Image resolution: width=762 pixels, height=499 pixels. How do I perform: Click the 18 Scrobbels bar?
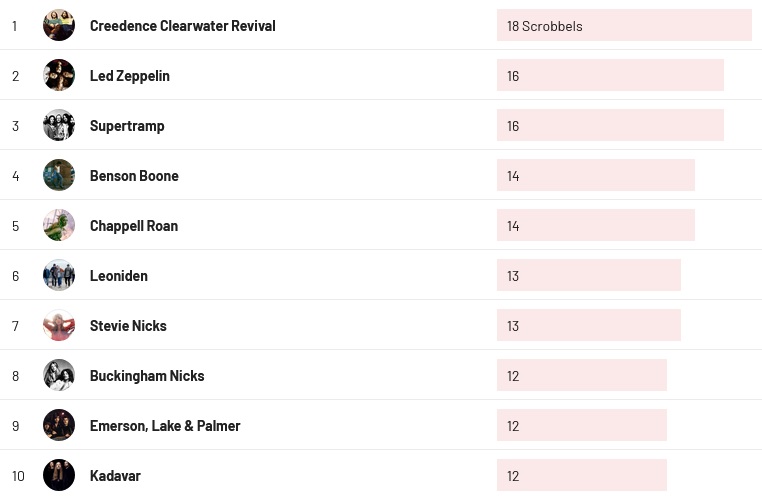(x=623, y=26)
